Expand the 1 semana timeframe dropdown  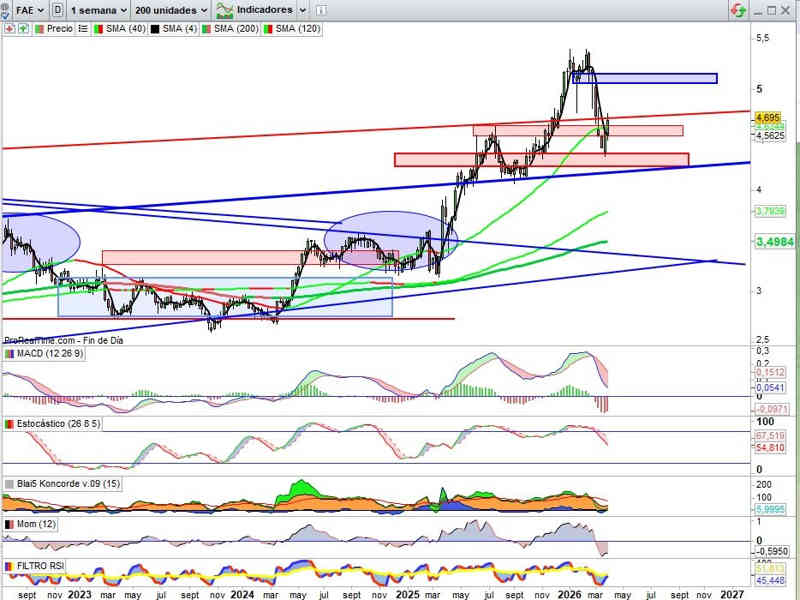pos(100,10)
